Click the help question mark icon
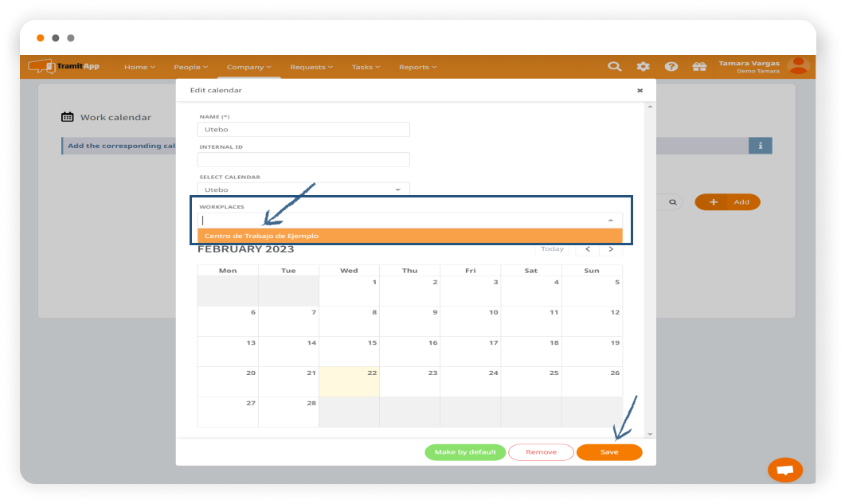 click(671, 67)
